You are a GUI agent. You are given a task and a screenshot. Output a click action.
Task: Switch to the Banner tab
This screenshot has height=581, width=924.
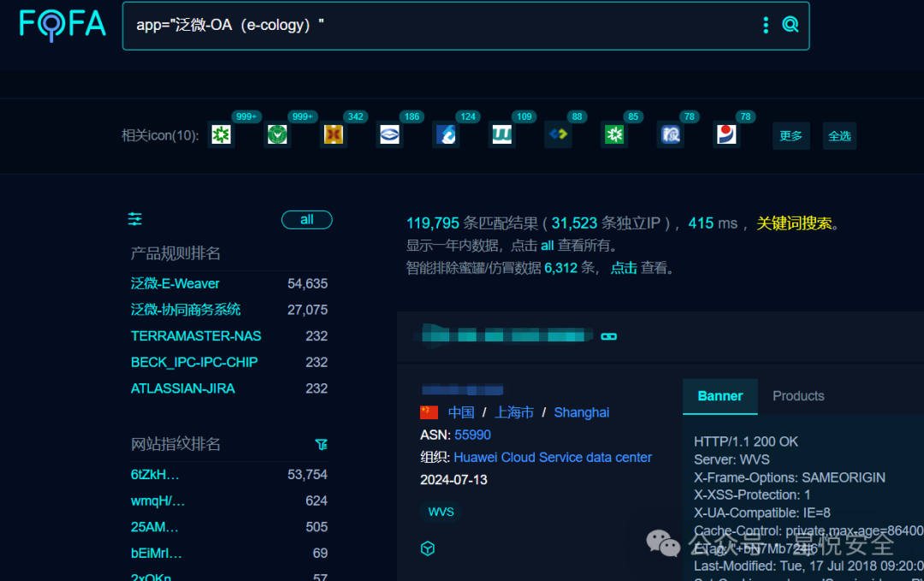click(x=720, y=396)
